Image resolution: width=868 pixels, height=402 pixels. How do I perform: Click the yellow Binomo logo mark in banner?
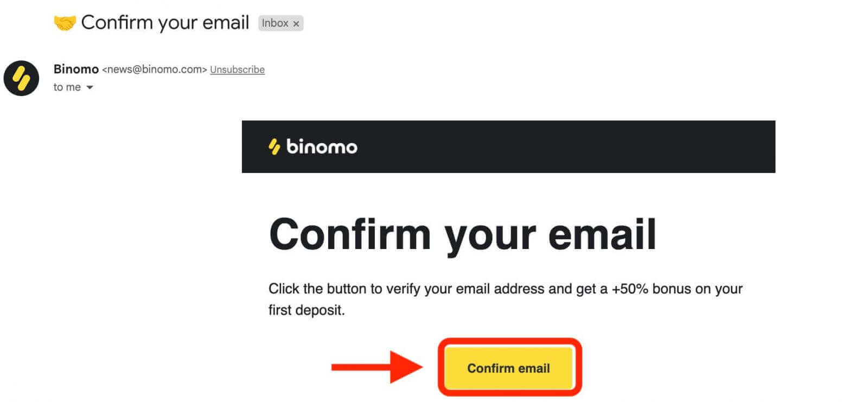[x=275, y=146]
